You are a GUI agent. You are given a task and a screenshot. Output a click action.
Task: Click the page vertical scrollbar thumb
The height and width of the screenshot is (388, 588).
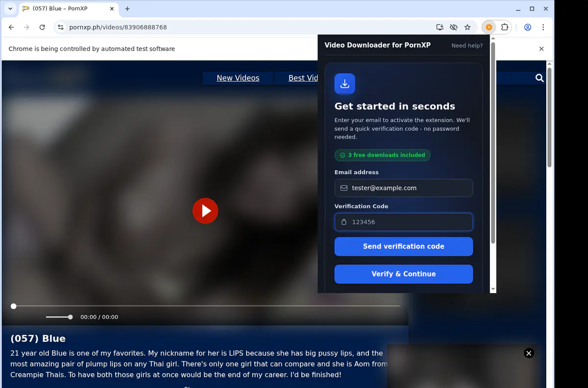coord(549,118)
